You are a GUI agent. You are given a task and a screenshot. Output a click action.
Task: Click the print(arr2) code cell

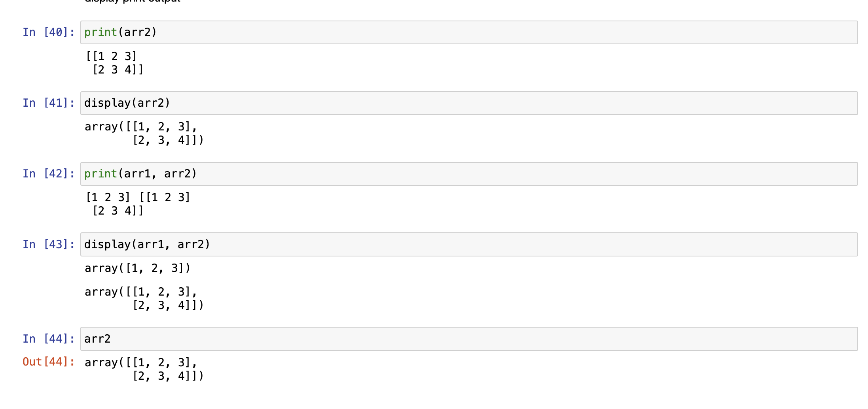click(x=469, y=32)
